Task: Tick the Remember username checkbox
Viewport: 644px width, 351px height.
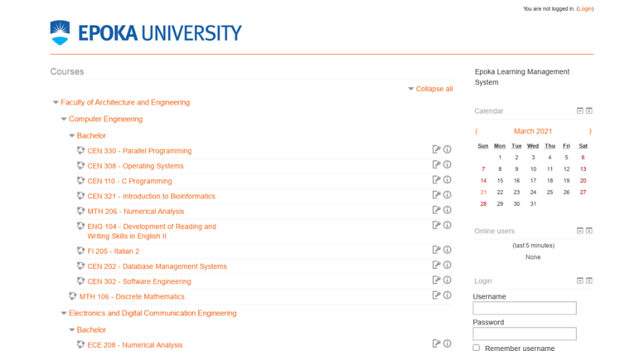Action: (476, 349)
